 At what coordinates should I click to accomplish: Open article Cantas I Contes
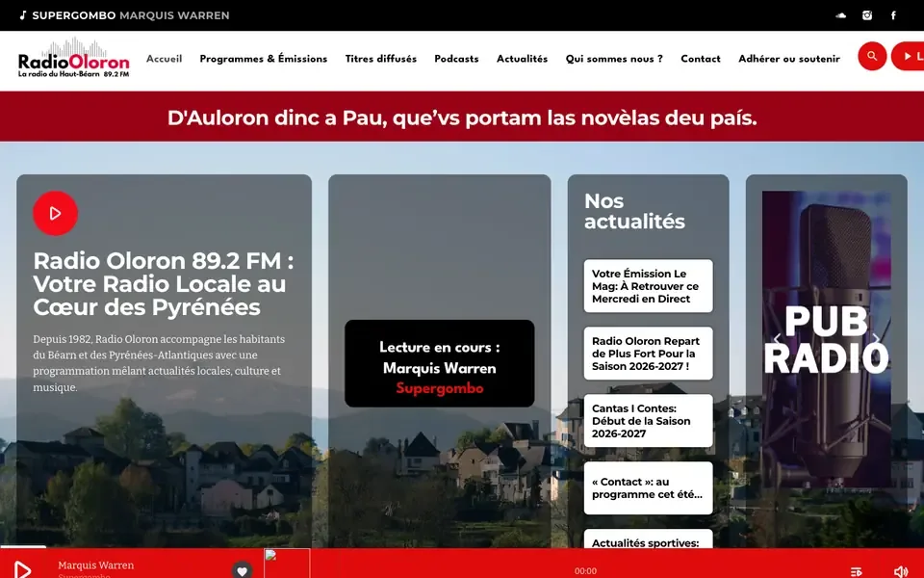pyautogui.click(x=648, y=421)
